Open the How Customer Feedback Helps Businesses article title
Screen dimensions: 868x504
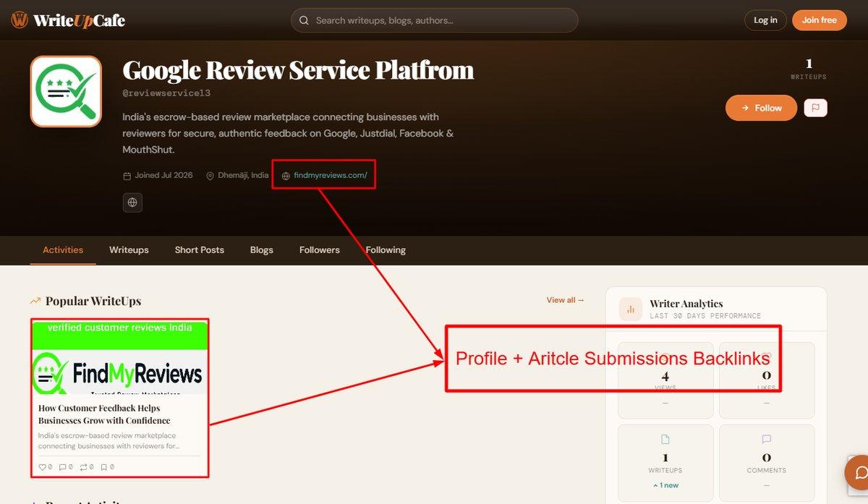104,414
